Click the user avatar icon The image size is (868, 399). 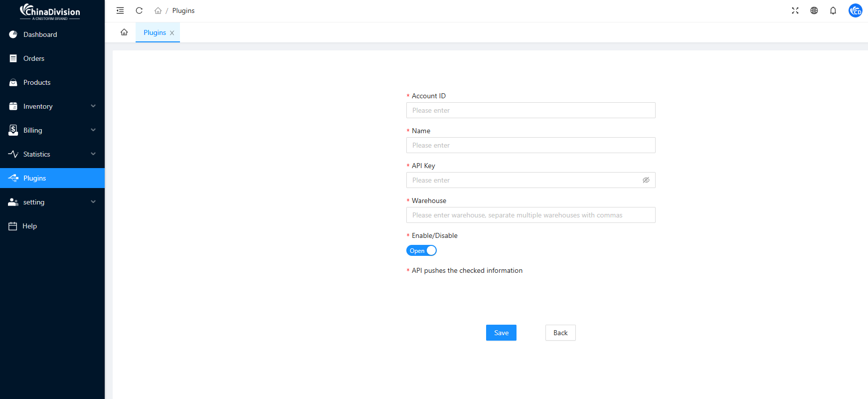[855, 10]
